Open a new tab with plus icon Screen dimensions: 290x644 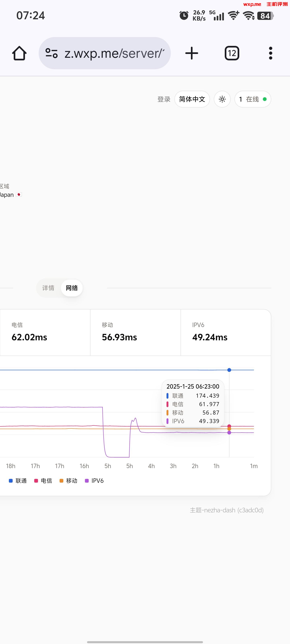click(192, 53)
